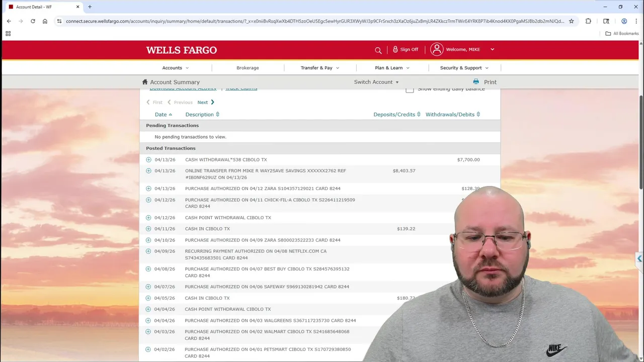Open the dropdown arrow beside Welcome, MIKE

click(x=492, y=49)
